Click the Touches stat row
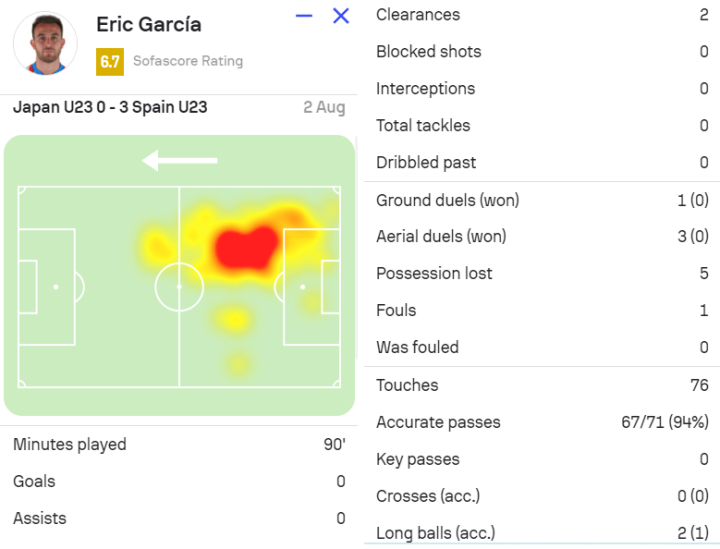 pyautogui.click(x=541, y=385)
